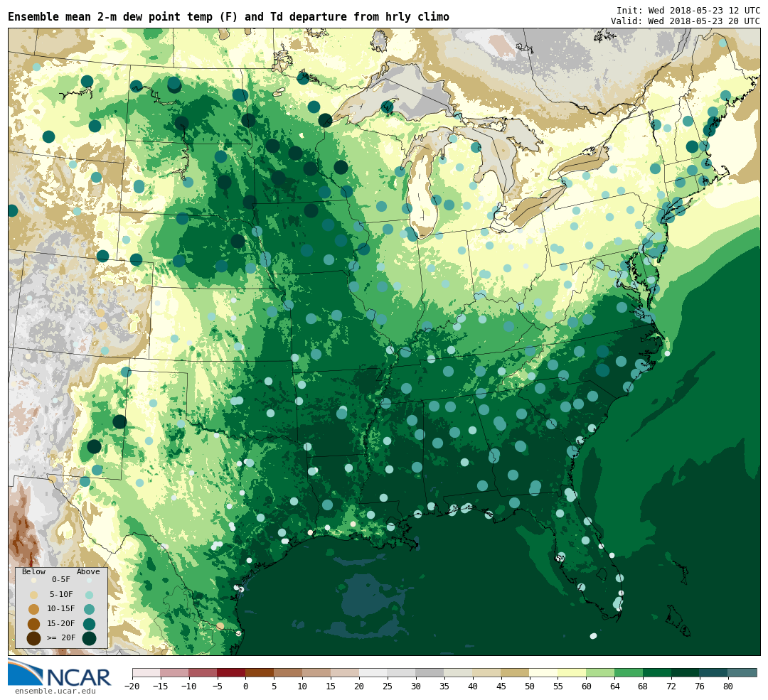
Task: Select the 55 to 60 light yellow colorbar swatch
Action: (x=572, y=673)
